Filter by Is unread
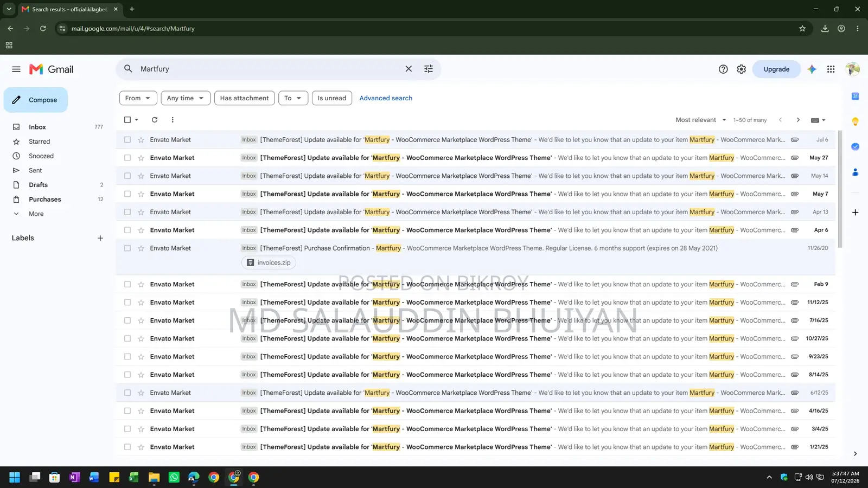The image size is (868, 488). click(331, 98)
